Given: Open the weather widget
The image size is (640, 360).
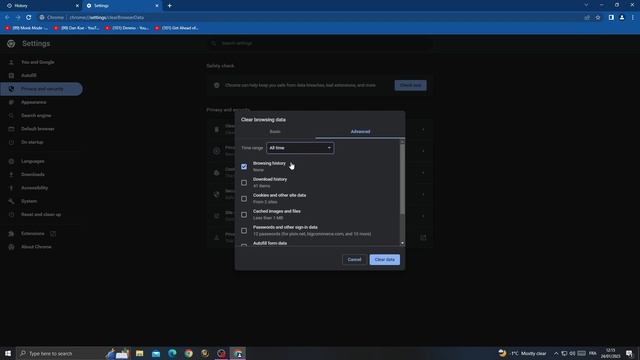Looking at the screenshot, I should (x=522, y=353).
